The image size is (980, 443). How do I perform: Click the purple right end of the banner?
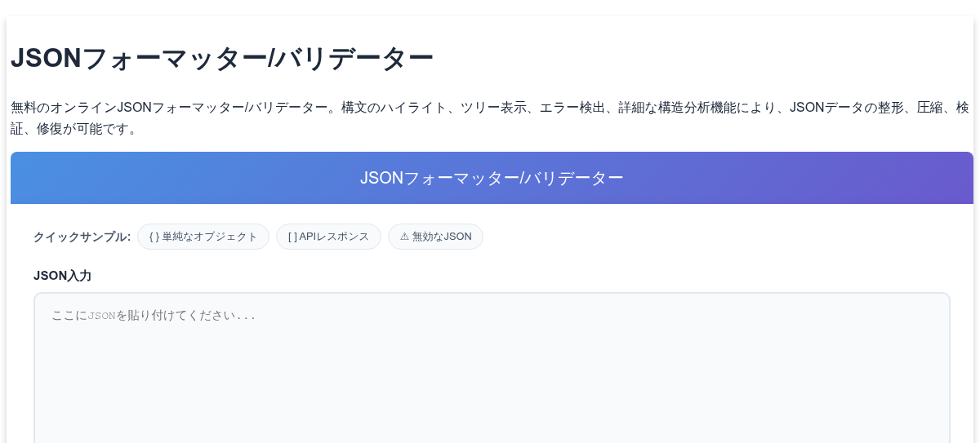(x=939, y=178)
